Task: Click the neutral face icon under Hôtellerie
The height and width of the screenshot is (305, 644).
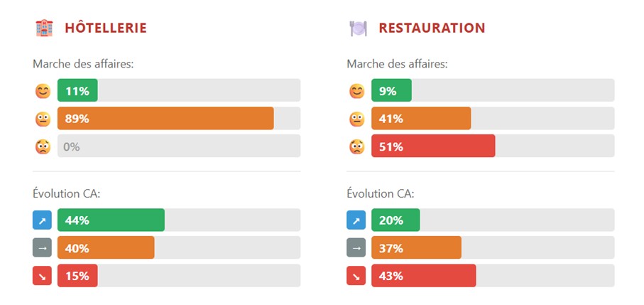Action: [43, 119]
